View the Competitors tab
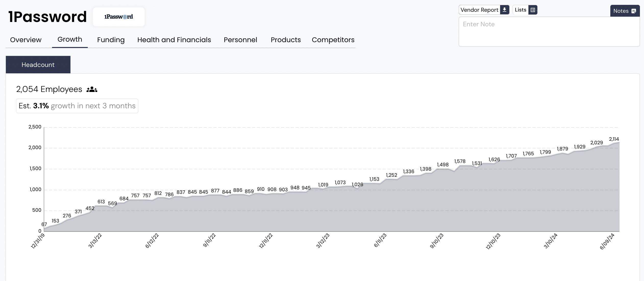This screenshot has width=644, height=281. 333,40
